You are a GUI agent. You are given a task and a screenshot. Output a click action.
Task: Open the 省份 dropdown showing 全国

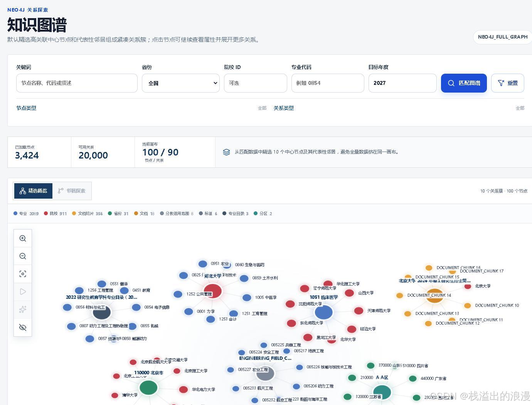181,83
